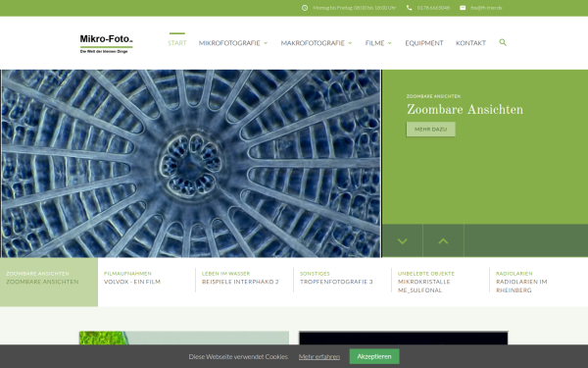Click the diatom microscope slide image
The width and height of the screenshot is (588, 368).
pyautogui.click(x=190, y=163)
